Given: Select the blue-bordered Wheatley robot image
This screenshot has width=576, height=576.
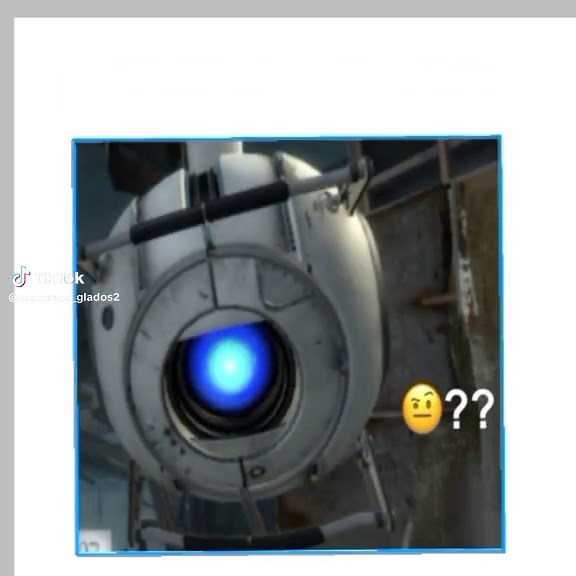Looking at the screenshot, I should tap(288, 345).
